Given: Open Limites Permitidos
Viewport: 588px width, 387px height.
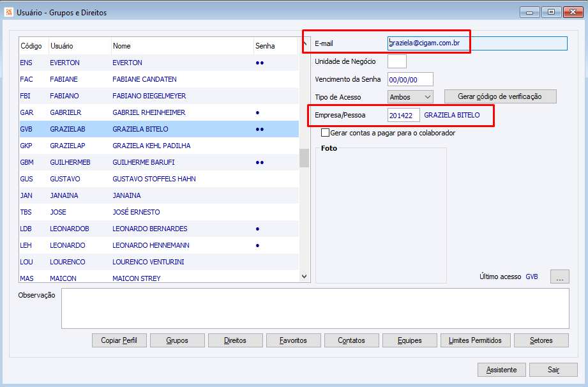Looking at the screenshot, I should point(475,340).
